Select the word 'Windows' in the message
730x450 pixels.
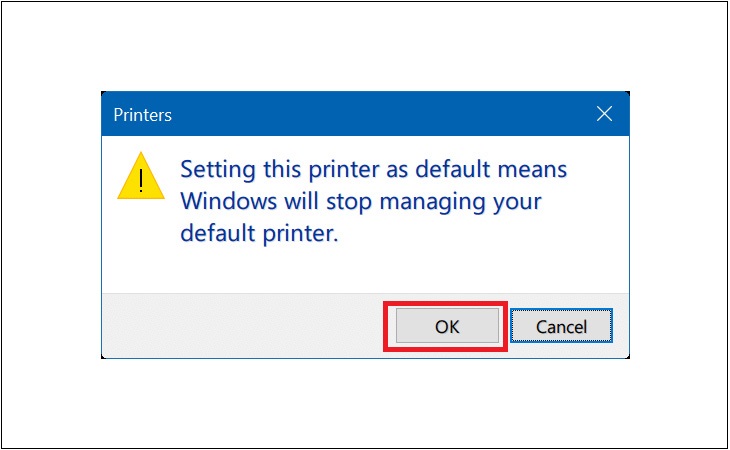tap(229, 201)
